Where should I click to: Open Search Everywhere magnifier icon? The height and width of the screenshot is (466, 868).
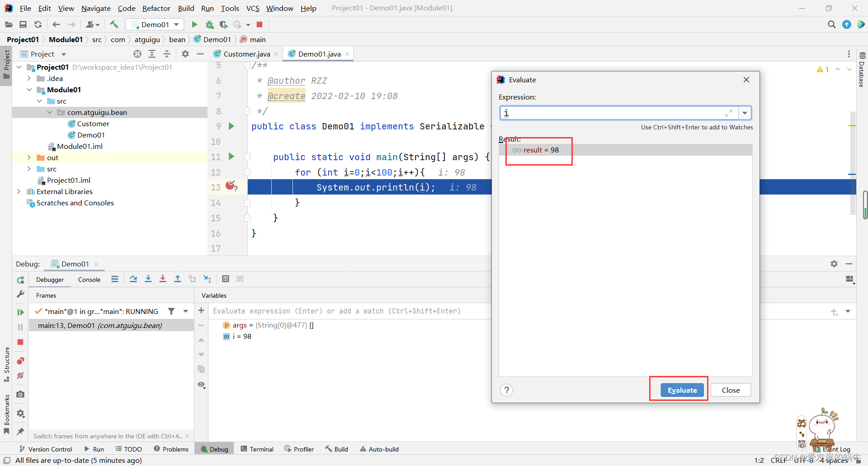tap(831, 24)
